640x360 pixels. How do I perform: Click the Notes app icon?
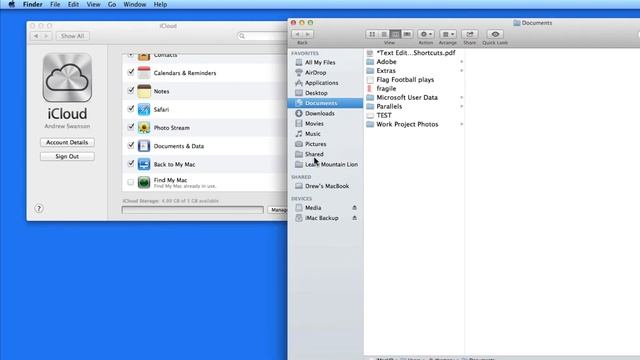144,91
